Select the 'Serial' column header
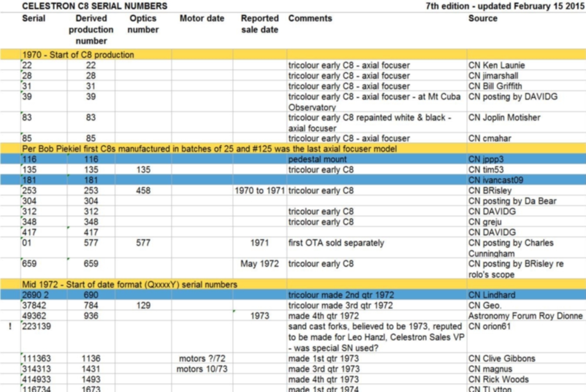The image size is (586, 392). [33, 18]
